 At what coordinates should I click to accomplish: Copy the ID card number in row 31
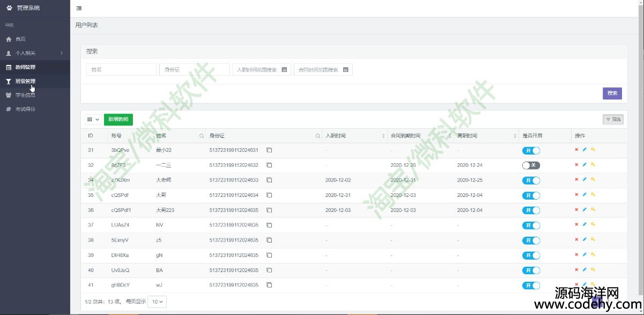(269, 150)
